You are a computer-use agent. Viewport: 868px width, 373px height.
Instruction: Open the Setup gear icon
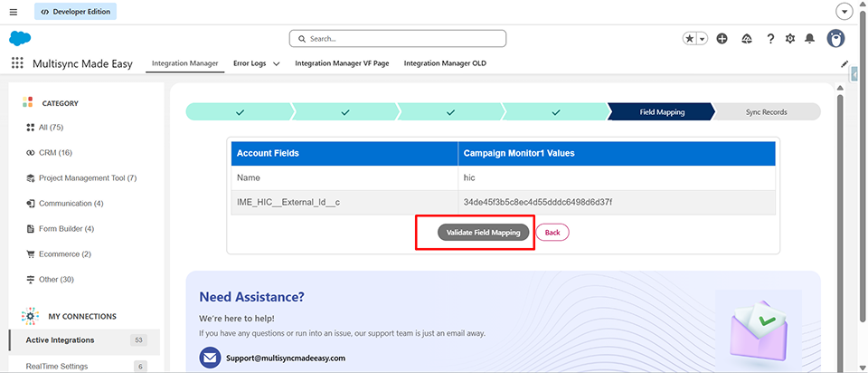click(x=790, y=38)
